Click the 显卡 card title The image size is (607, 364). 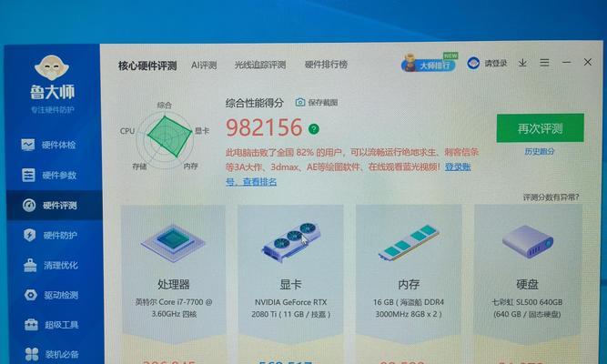290,285
